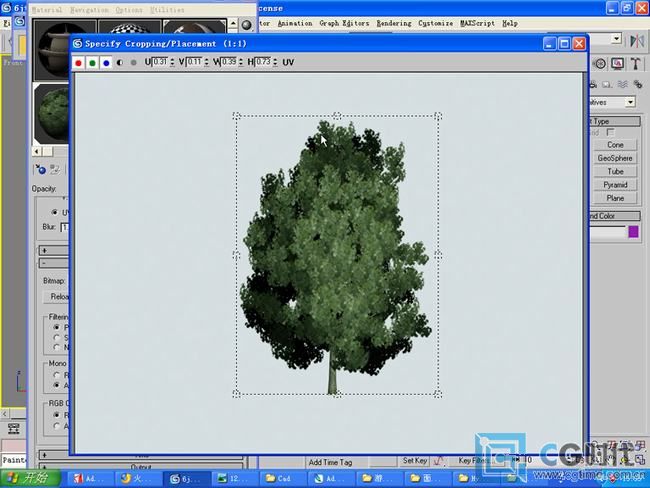Pick the purple object color swatch
This screenshot has height=488, width=650.
(x=633, y=232)
